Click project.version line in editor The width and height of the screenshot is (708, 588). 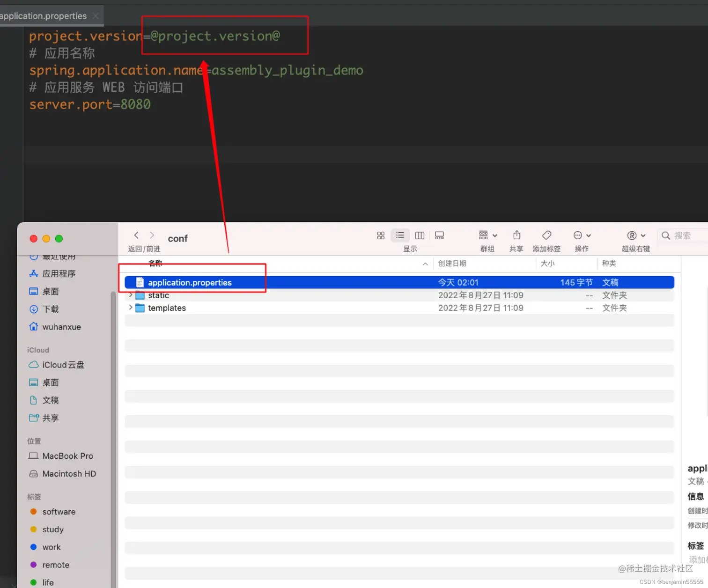click(x=155, y=36)
